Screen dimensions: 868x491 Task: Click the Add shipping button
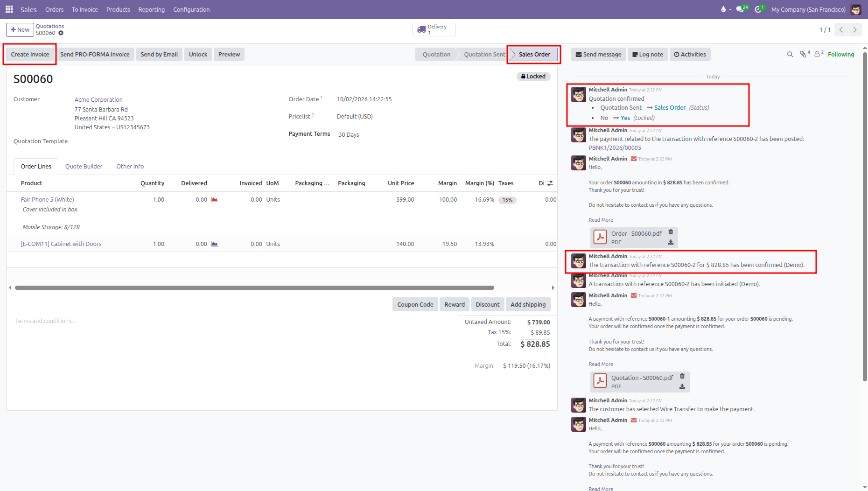click(x=528, y=305)
